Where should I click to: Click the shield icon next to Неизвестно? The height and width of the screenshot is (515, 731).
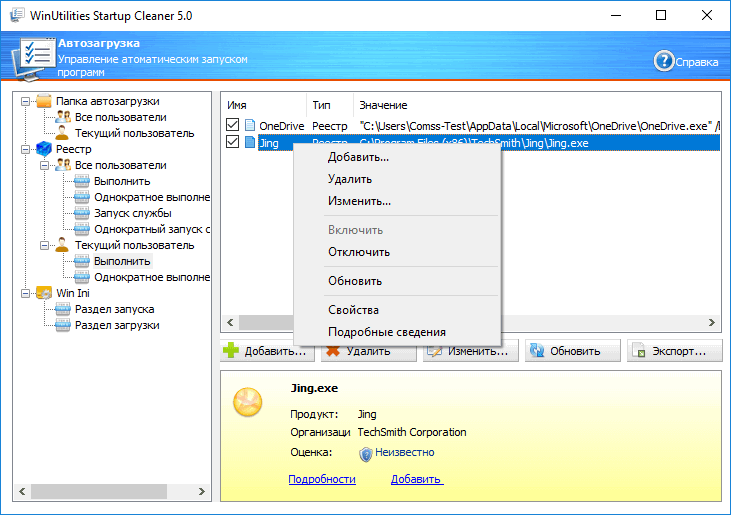pyautogui.click(x=366, y=454)
